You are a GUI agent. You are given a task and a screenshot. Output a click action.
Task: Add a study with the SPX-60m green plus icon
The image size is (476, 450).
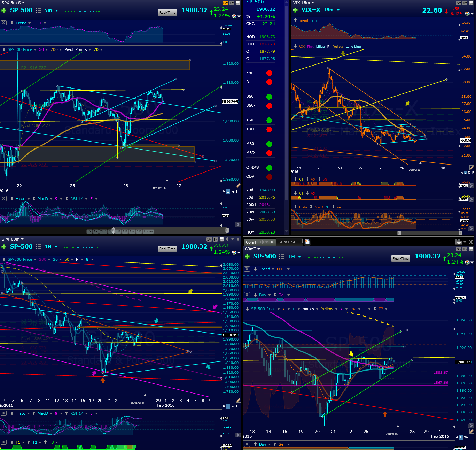[x=4, y=247]
